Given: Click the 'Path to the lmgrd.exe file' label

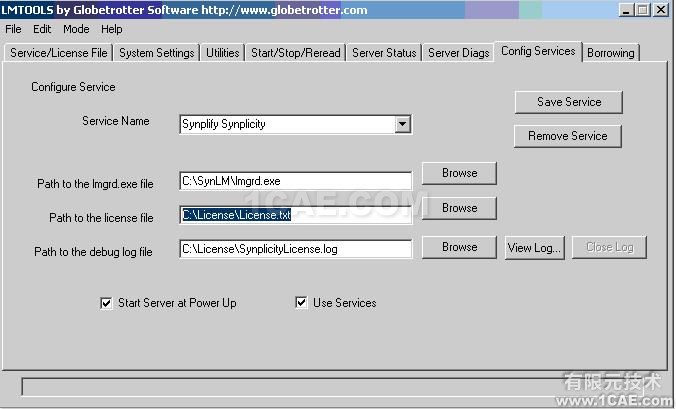Looking at the screenshot, I should tap(95, 184).
